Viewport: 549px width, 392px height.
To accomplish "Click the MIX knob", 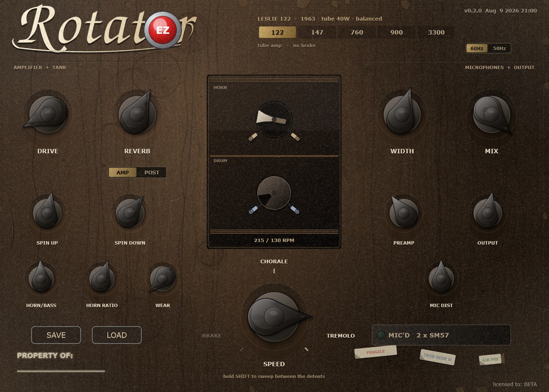I will coord(492,114).
